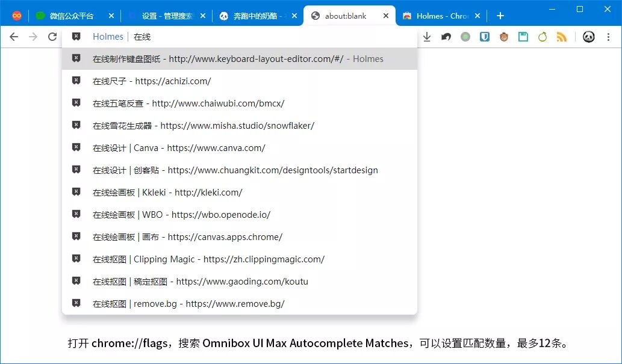Select suggestion 在线绘画板 | 画布
Viewport: 622px width, 364px height.
coord(240,236)
